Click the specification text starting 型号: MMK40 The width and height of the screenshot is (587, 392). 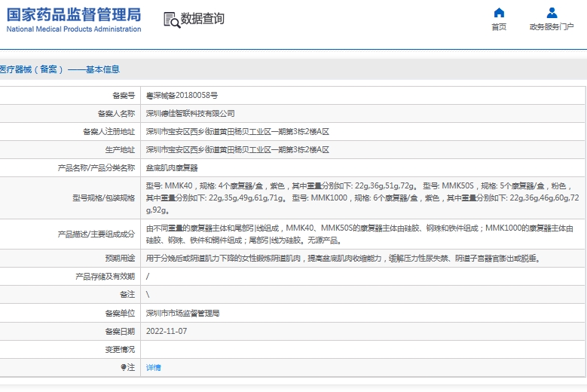(x=362, y=198)
